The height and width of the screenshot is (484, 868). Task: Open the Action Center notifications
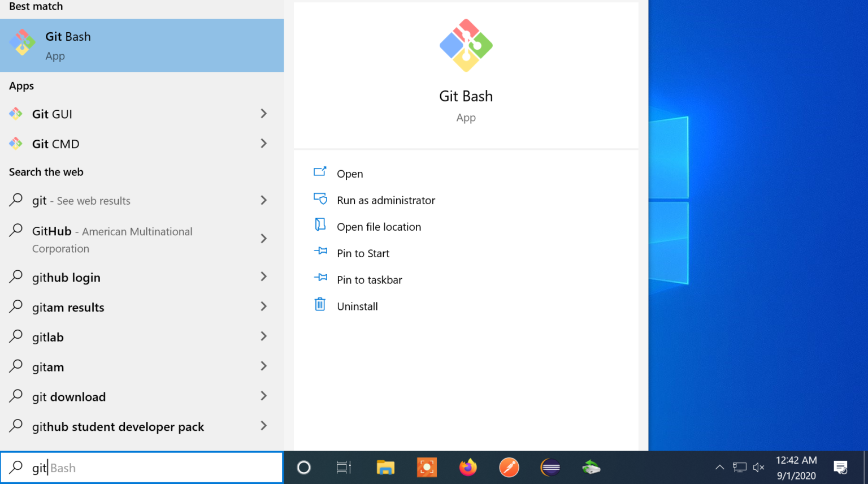tap(841, 468)
